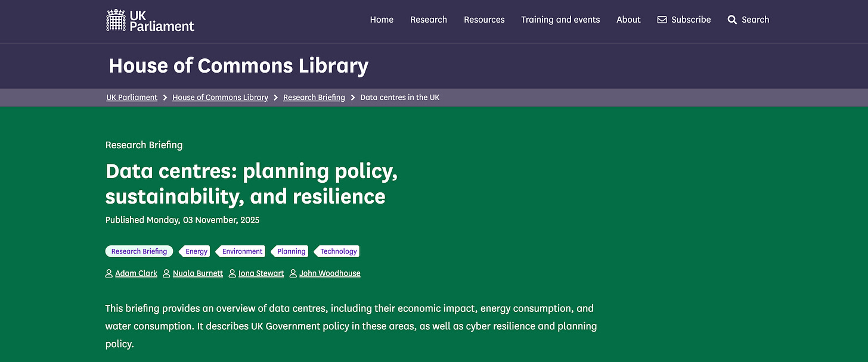Click 'Data centres in the UK' breadcrumb text
868x362 pixels.
(x=400, y=97)
